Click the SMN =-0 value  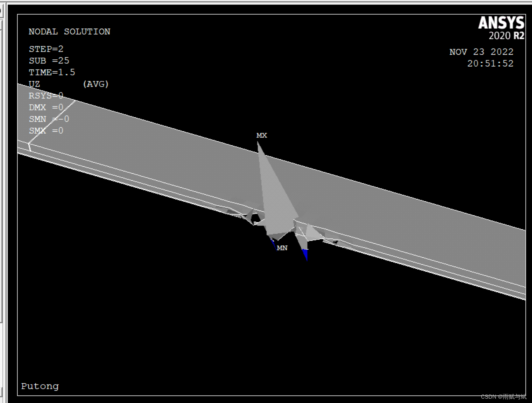coord(49,119)
